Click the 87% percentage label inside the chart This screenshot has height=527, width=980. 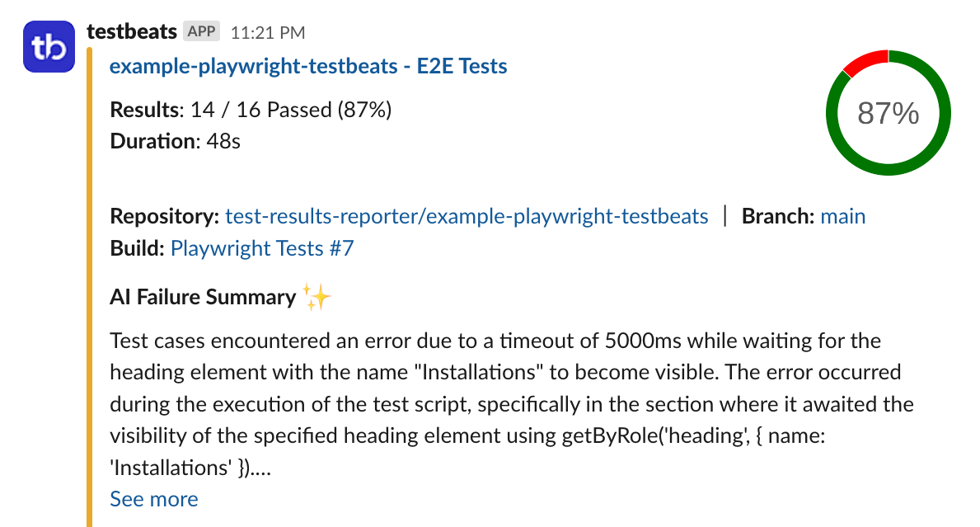[887, 114]
